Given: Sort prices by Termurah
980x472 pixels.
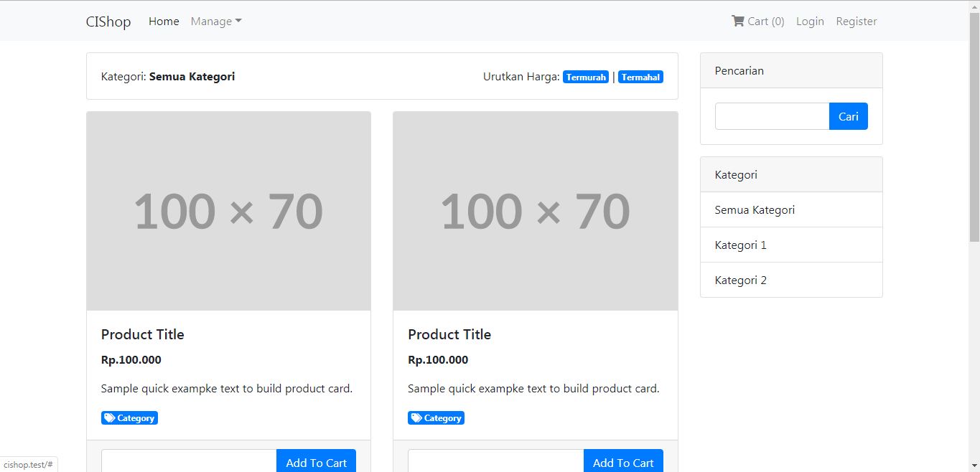Looking at the screenshot, I should click(586, 77).
